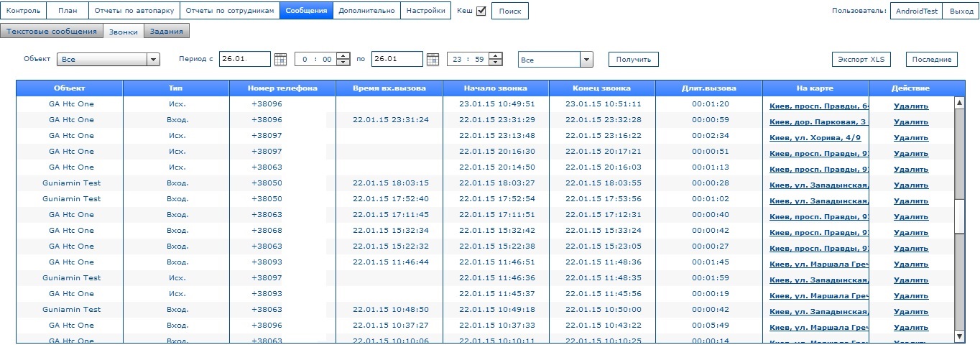This screenshot has width=980, height=350.
Task: Export the table via Экспорт XLS
Action: point(862,60)
